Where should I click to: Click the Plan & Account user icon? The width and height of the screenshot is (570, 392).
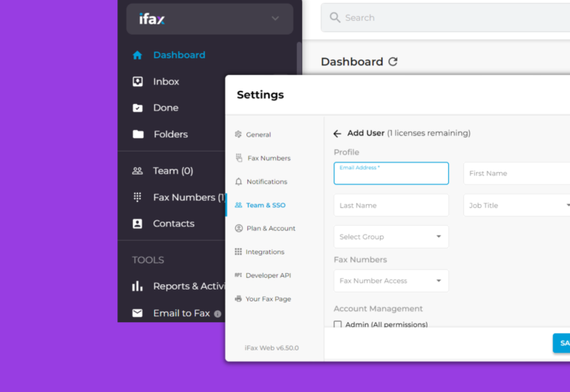coord(239,229)
